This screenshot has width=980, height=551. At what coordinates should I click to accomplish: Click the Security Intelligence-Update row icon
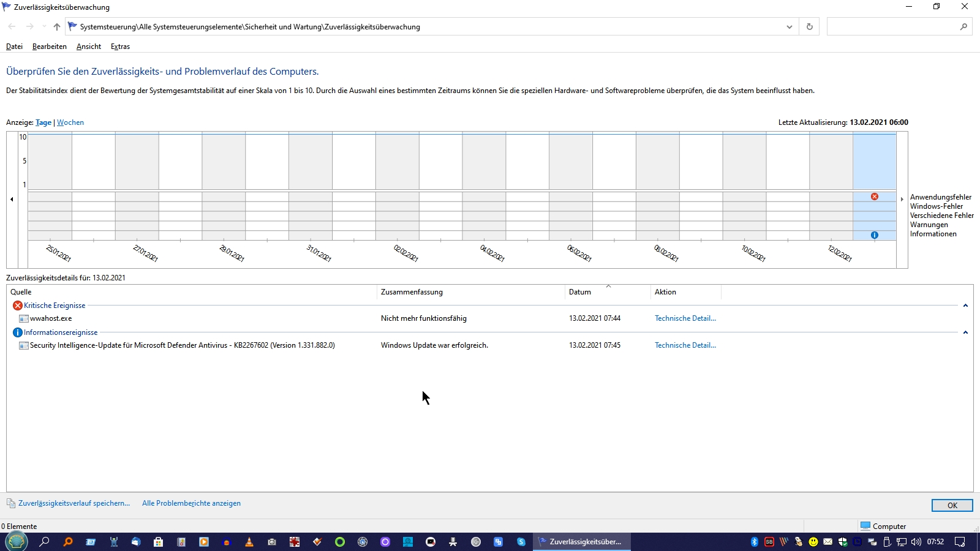[x=24, y=345]
